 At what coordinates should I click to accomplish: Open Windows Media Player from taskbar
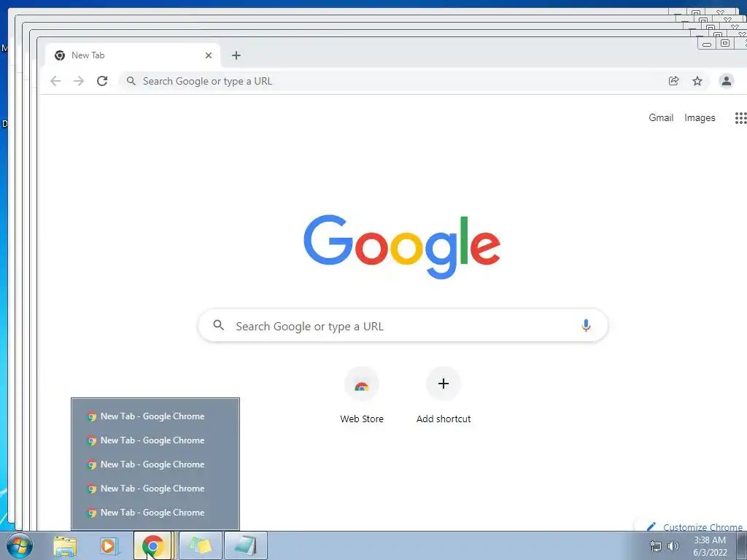pyautogui.click(x=109, y=545)
